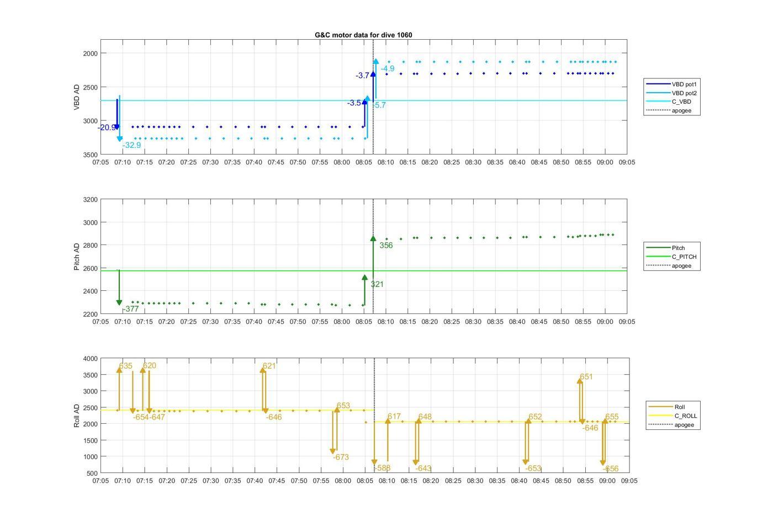This screenshot has width=773, height=532.
Task: Click the "07:30" tick under the VBD plot
Action: [x=210, y=162]
